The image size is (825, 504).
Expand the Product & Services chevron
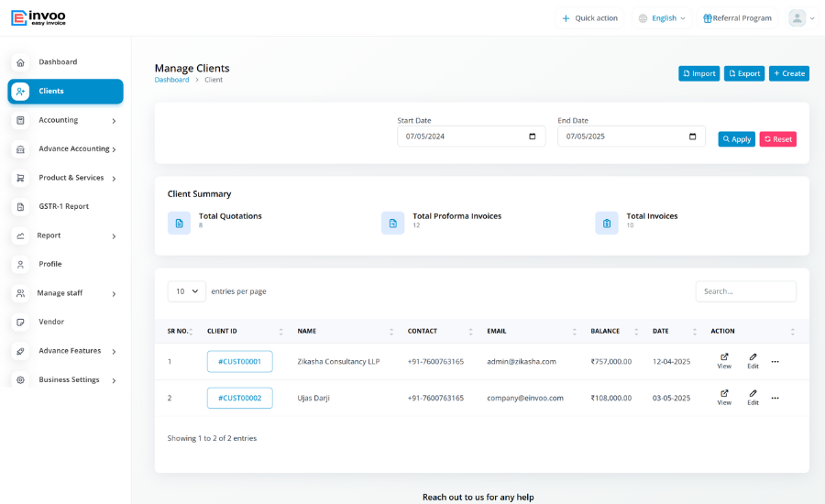coord(114,179)
